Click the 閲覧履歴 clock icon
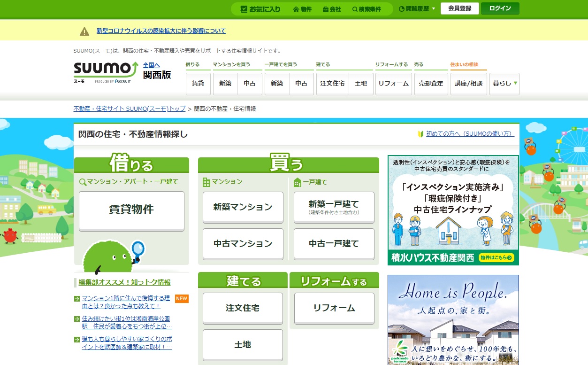 tap(402, 9)
